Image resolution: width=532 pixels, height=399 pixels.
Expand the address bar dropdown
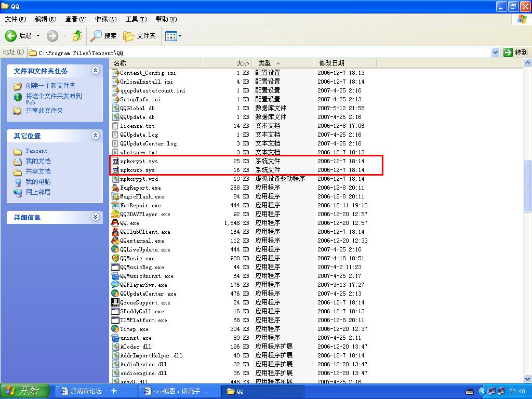coord(495,52)
